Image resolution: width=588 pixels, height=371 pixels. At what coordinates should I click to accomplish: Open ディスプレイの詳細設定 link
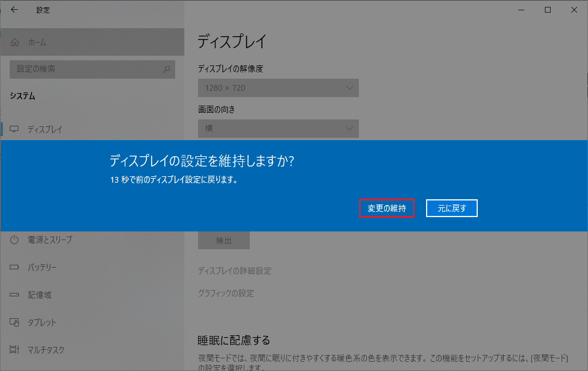point(234,270)
